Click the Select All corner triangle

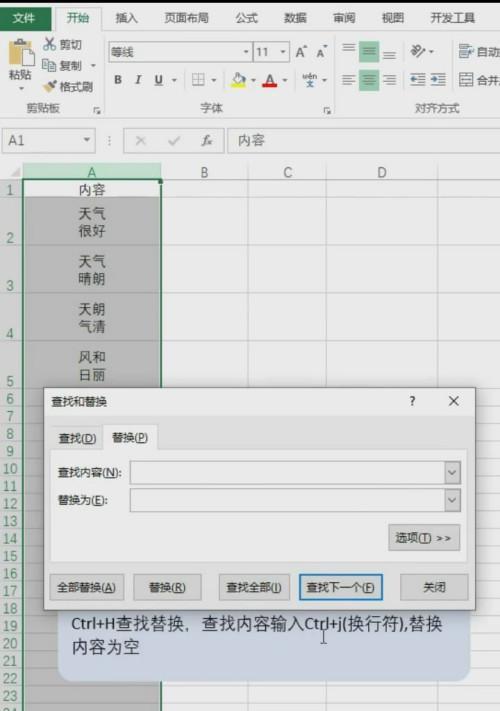(x=15, y=172)
